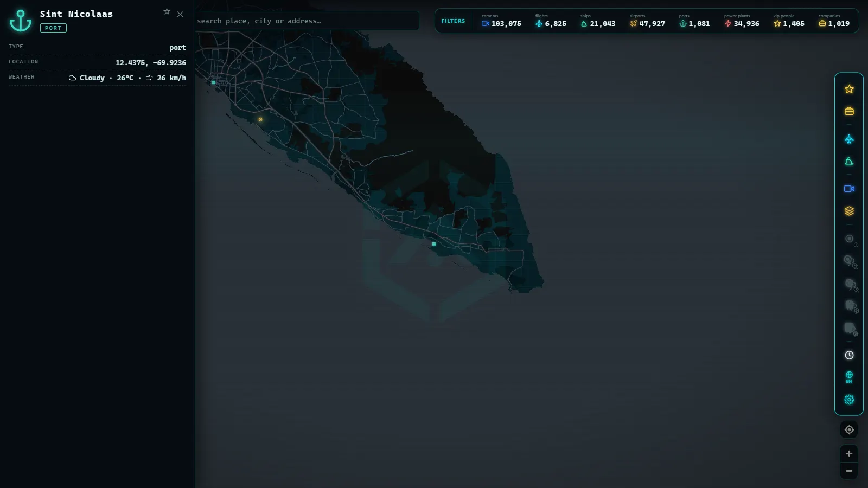Open time history via sidebar clock icon
The image size is (868, 488).
[x=849, y=355]
